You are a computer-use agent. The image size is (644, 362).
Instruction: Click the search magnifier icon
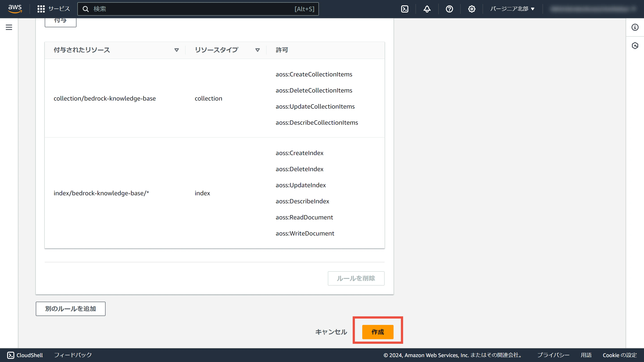[86, 9]
